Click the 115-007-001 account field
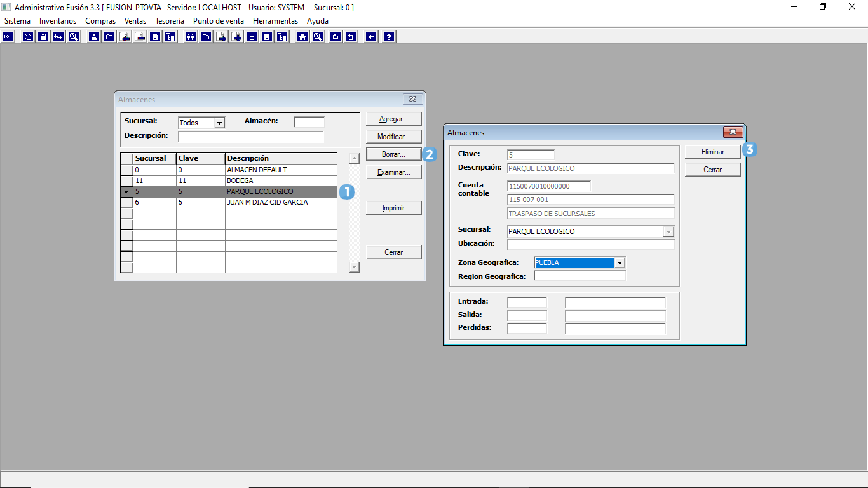The image size is (868, 488). (x=591, y=200)
